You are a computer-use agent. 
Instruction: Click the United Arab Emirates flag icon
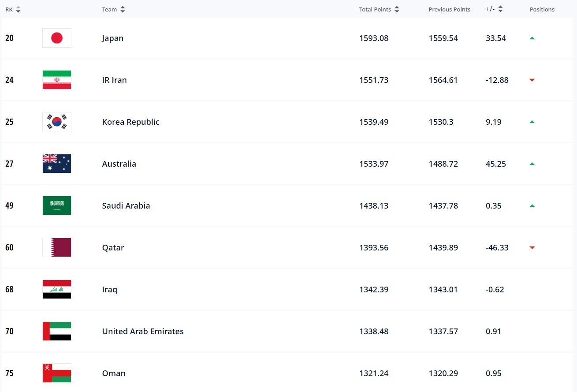point(56,331)
